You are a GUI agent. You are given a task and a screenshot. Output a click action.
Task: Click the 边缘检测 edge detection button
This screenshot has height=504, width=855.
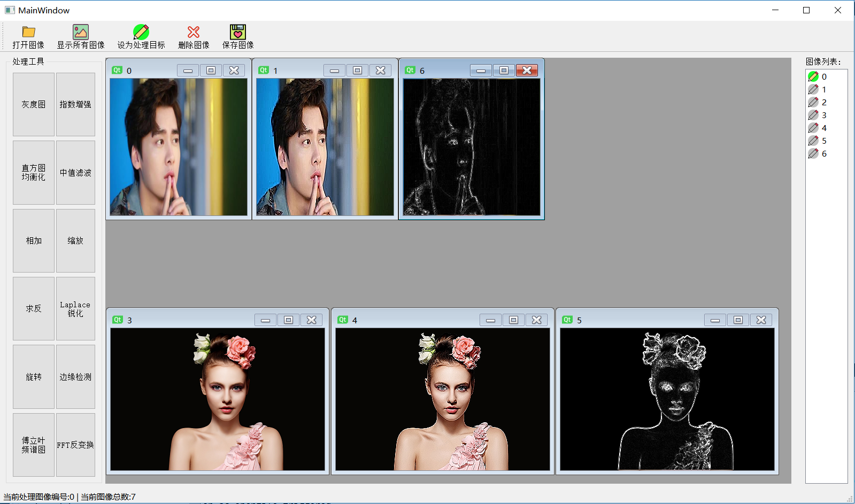75,377
